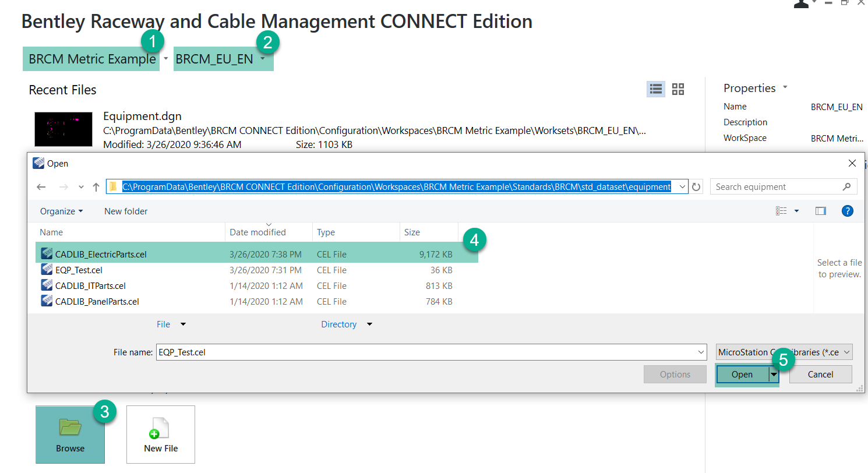Screen dimensions: 868x473
Task: Open the view options dropdown arrow
Action: point(796,211)
